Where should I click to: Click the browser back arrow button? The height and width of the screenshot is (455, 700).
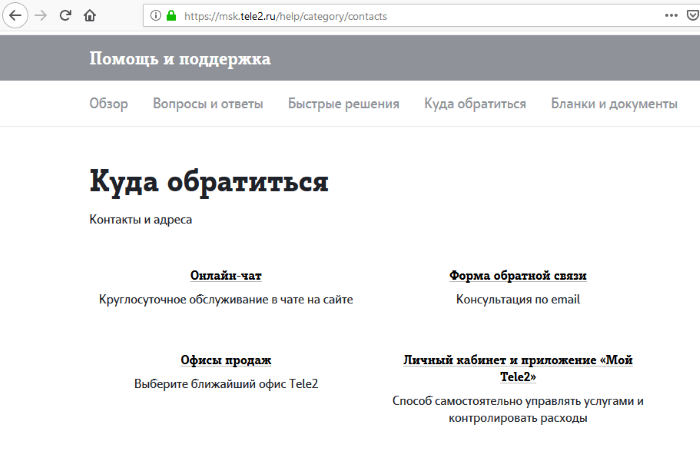click(15, 16)
